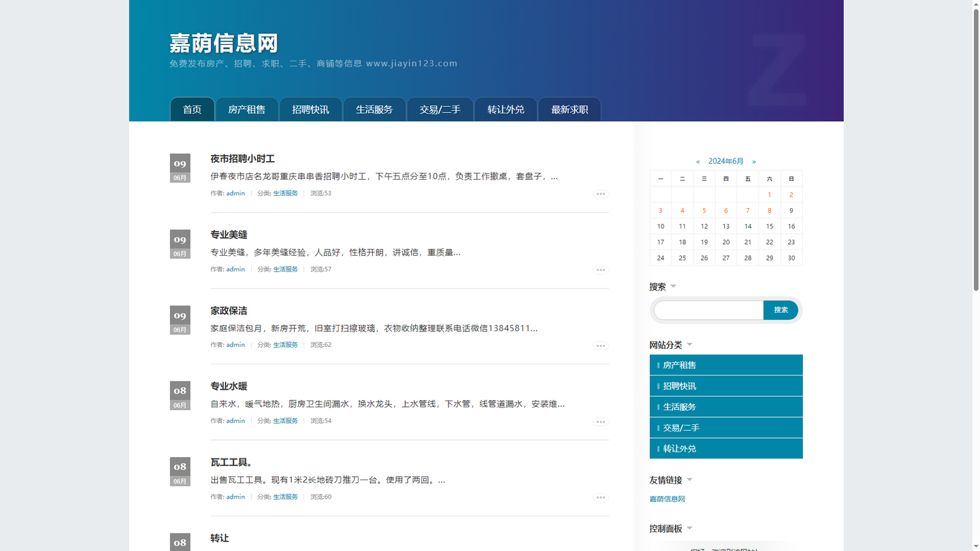Select 转让外兑 in sidebar category list
The width and height of the screenshot is (980, 551).
726,448
